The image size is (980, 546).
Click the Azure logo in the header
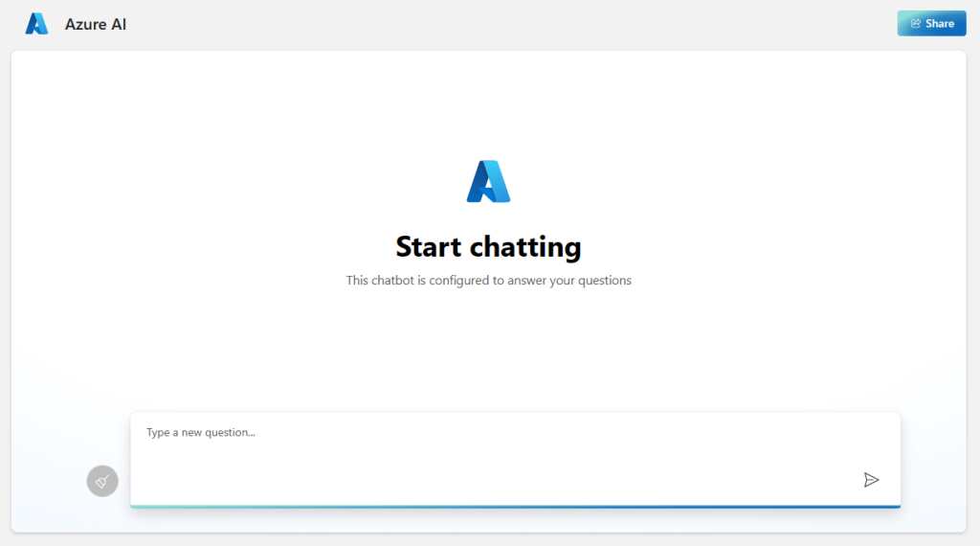[x=36, y=24]
